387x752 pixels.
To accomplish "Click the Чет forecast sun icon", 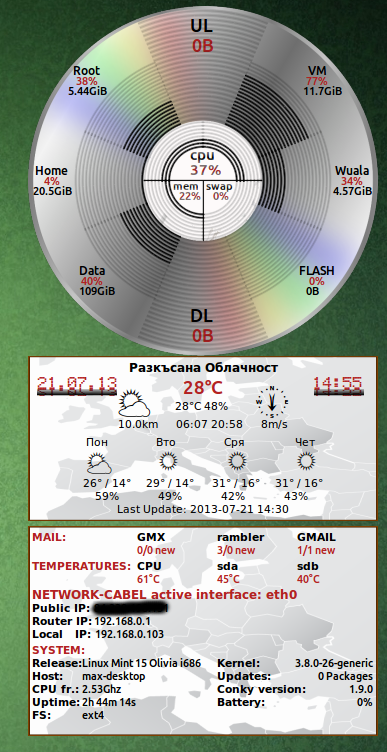I will pyautogui.click(x=306, y=461).
